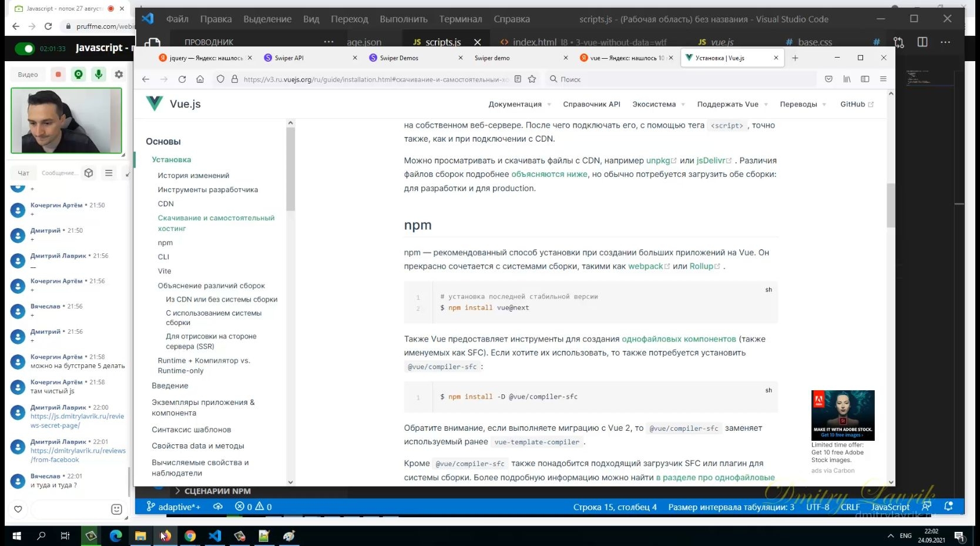Expand the Экосистема dropdown in Vue nav
The height and width of the screenshot is (546, 980).
tap(659, 105)
